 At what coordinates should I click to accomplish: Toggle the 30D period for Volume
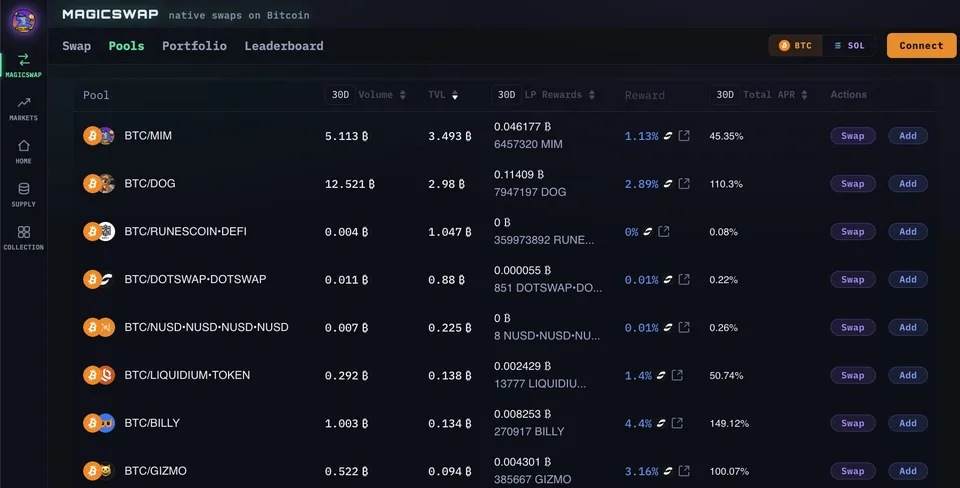(x=340, y=95)
